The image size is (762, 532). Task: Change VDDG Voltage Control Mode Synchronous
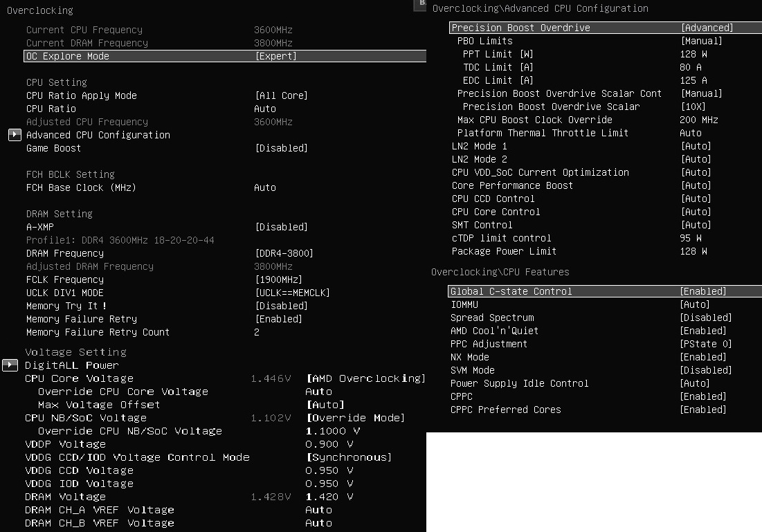(x=349, y=457)
